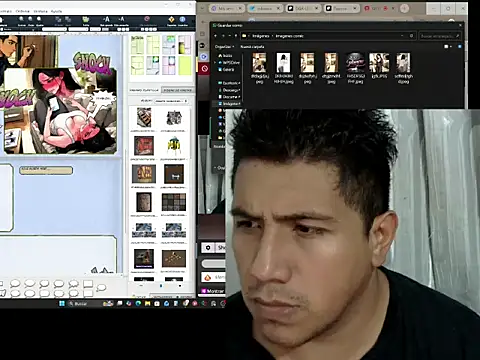Click the gear icon button behind the webcam
The image size is (480, 360).
[208, 248]
